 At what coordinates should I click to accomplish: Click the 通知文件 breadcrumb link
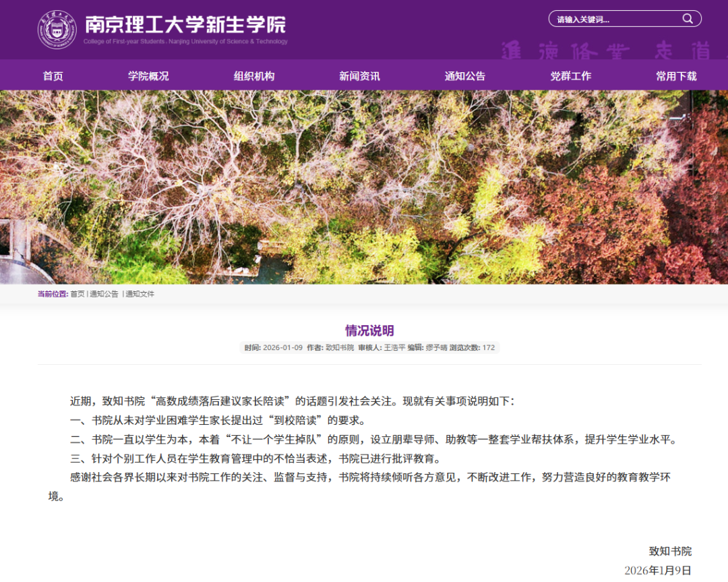(140, 294)
